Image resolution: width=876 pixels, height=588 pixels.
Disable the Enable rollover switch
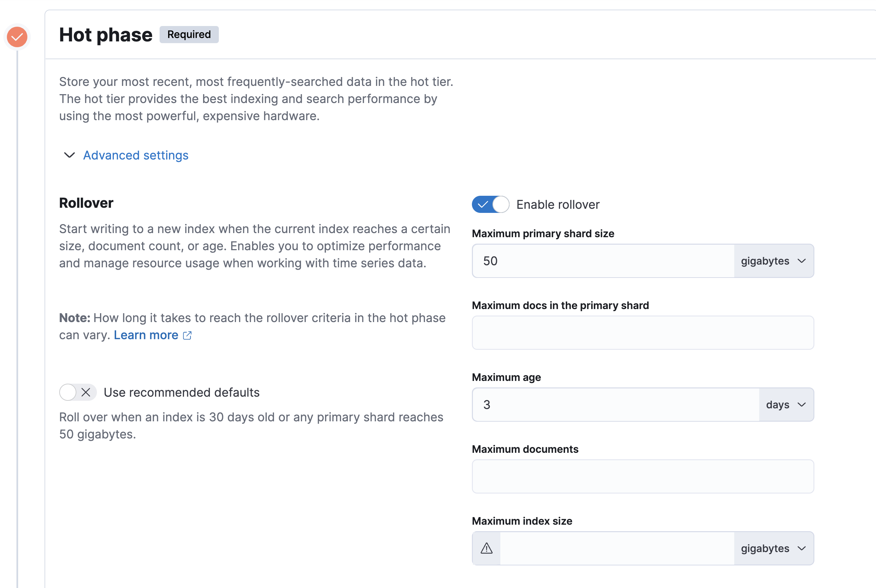490,204
